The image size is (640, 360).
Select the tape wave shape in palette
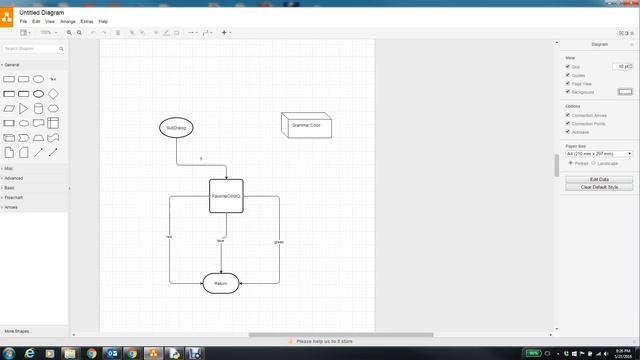pyautogui.click(x=53, y=138)
